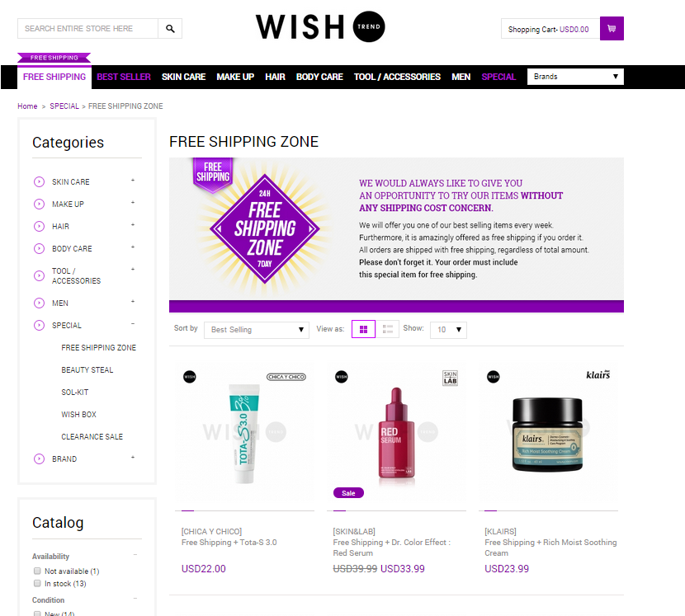Image resolution: width=685 pixels, height=616 pixels.
Task: Switch to grid view icon
Action: pyautogui.click(x=363, y=330)
